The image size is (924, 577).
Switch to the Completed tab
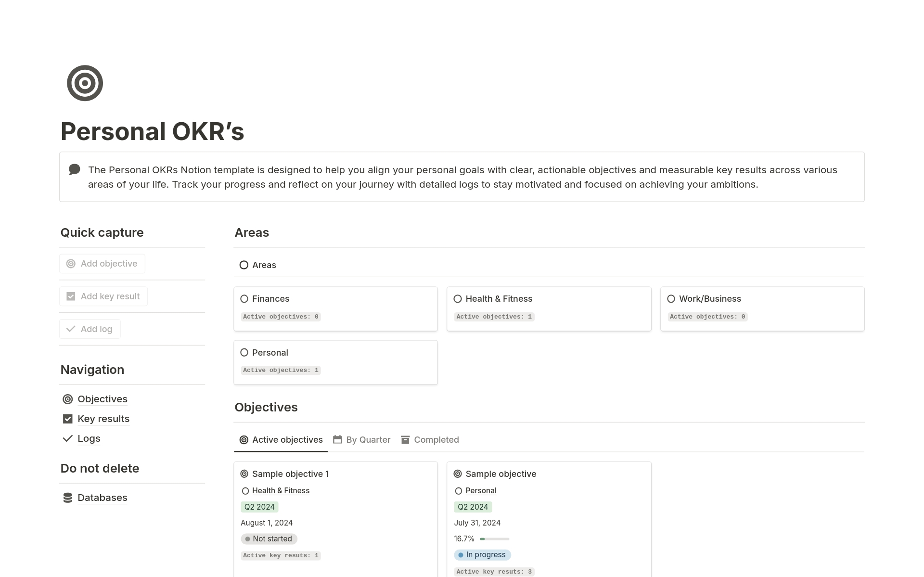(430, 440)
